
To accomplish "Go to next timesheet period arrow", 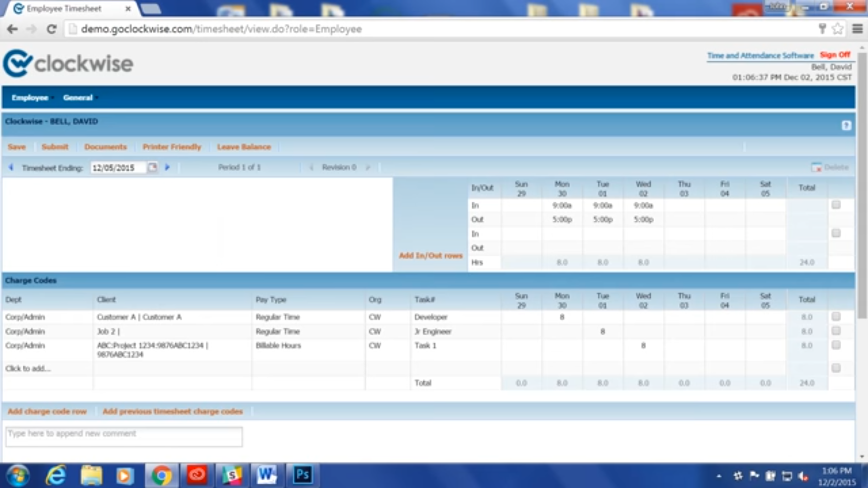I will [167, 167].
